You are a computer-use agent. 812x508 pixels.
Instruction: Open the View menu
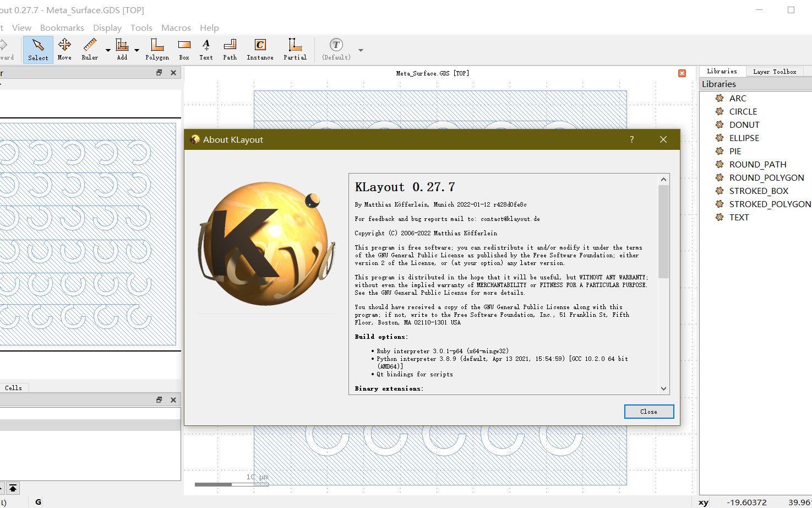pos(21,28)
